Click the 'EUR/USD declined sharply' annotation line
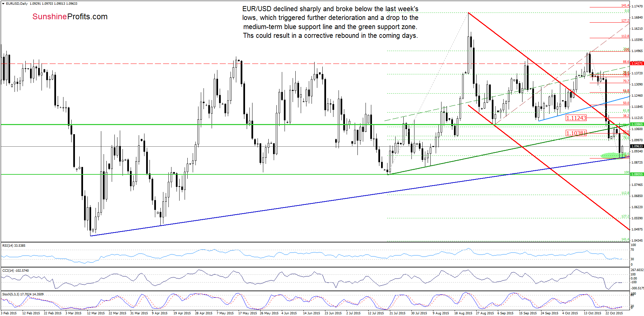 330,9
